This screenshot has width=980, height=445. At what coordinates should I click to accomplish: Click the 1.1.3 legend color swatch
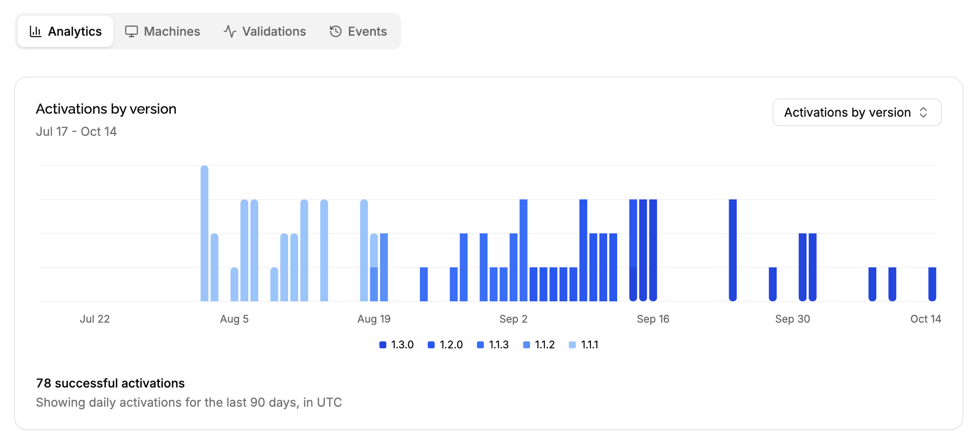[x=480, y=345]
